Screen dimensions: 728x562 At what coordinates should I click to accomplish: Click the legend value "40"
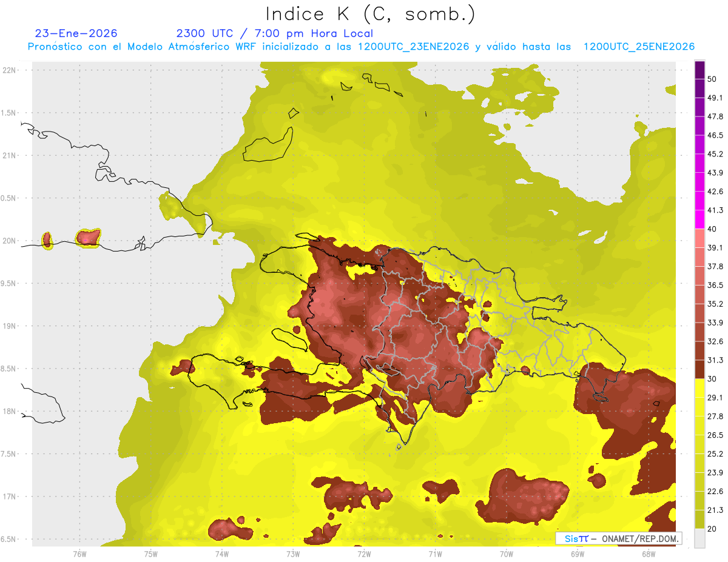tap(713, 229)
